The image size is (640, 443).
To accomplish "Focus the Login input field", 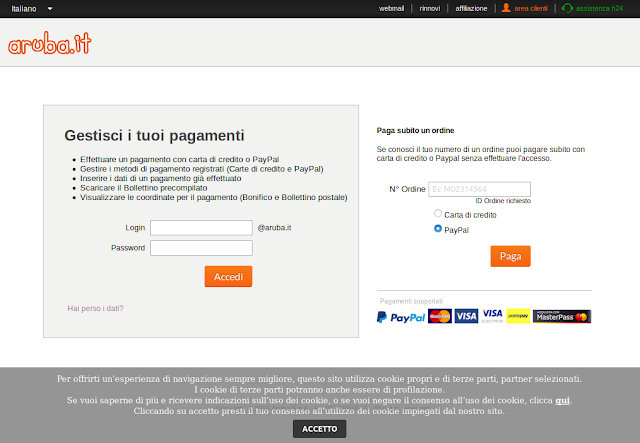I will (201, 228).
